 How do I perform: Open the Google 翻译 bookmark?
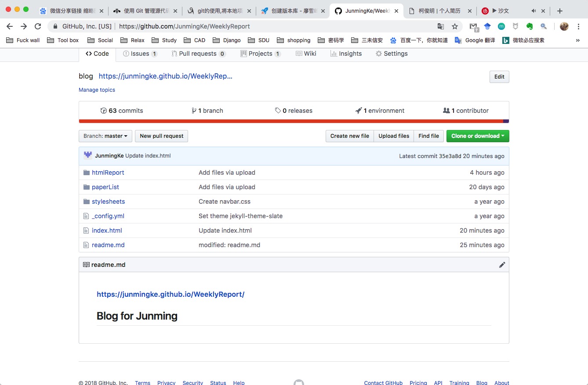(475, 40)
